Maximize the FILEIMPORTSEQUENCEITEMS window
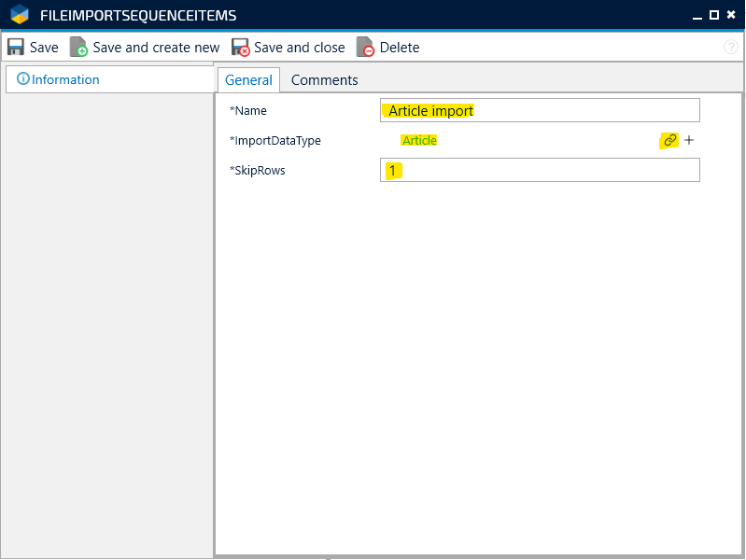The image size is (746, 560). click(714, 15)
